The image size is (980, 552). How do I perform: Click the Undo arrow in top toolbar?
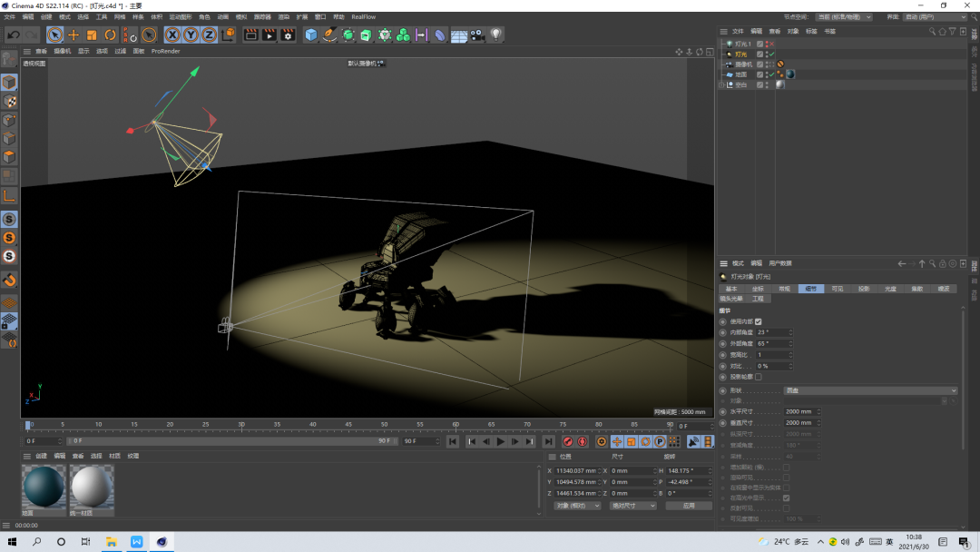click(13, 35)
